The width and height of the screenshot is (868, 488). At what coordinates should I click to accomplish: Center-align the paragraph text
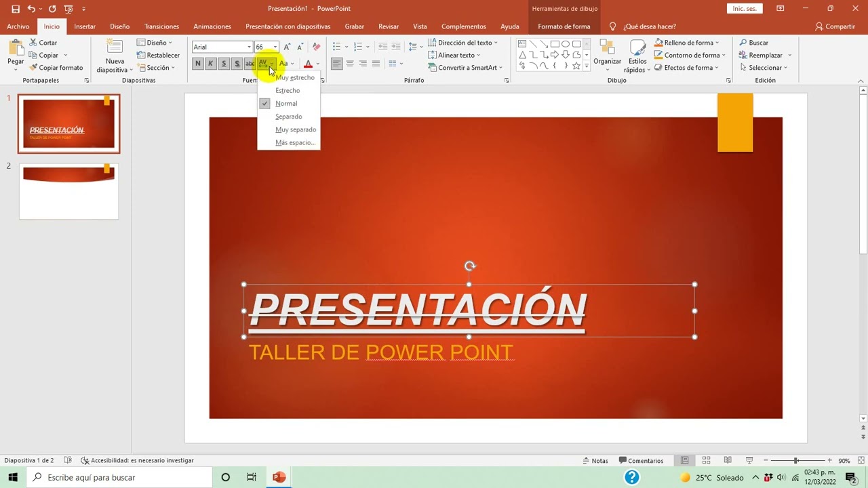click(x=350, y=64)
